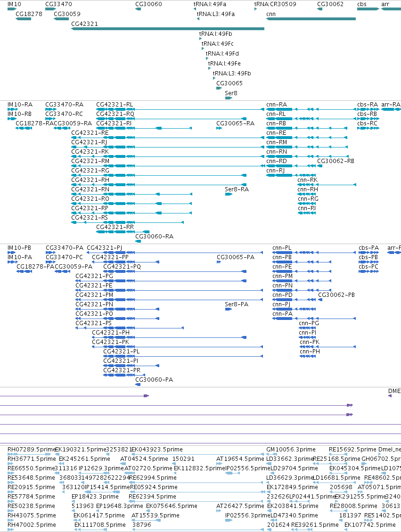The width and height of the screenshot is (401, 532).
Task: Select protein CG42321-PQ
Action: point(122,267)
